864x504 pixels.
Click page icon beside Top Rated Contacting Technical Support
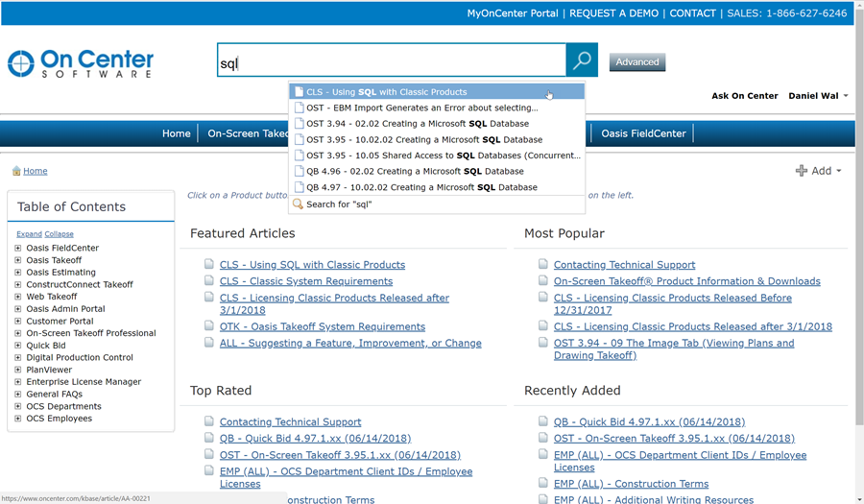point(209,420)
